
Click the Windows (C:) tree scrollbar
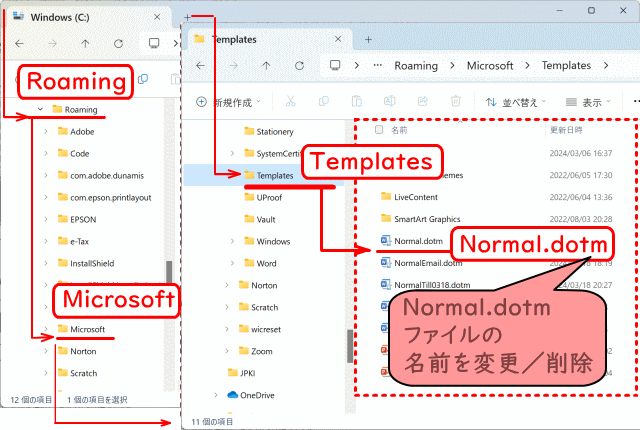(x=169, y=271)
